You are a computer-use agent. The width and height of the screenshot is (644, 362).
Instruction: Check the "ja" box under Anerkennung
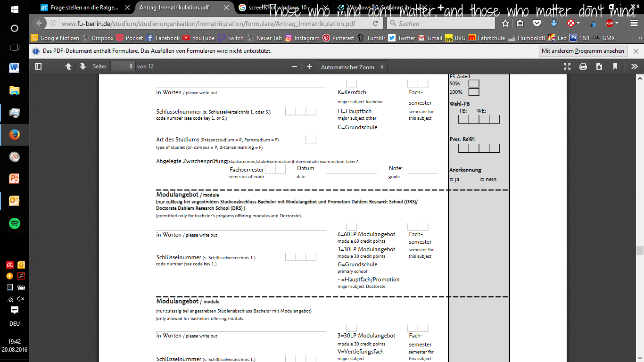tap(452, 179)
